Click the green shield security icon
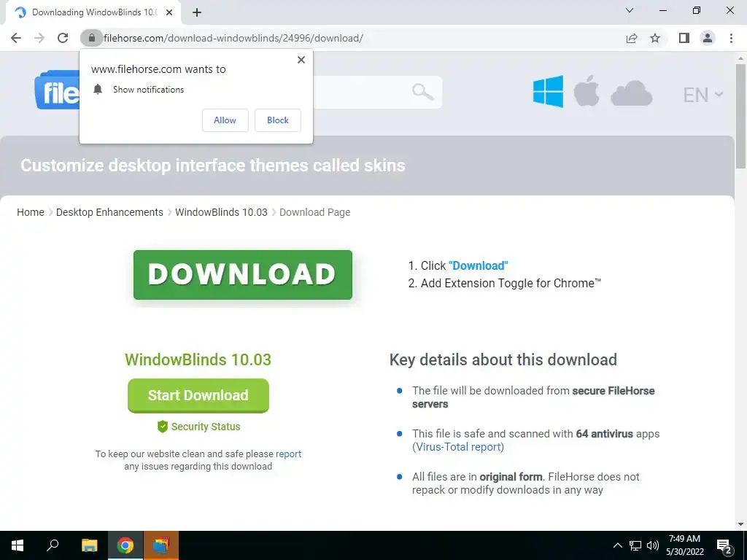 click(x=163, y=427)
